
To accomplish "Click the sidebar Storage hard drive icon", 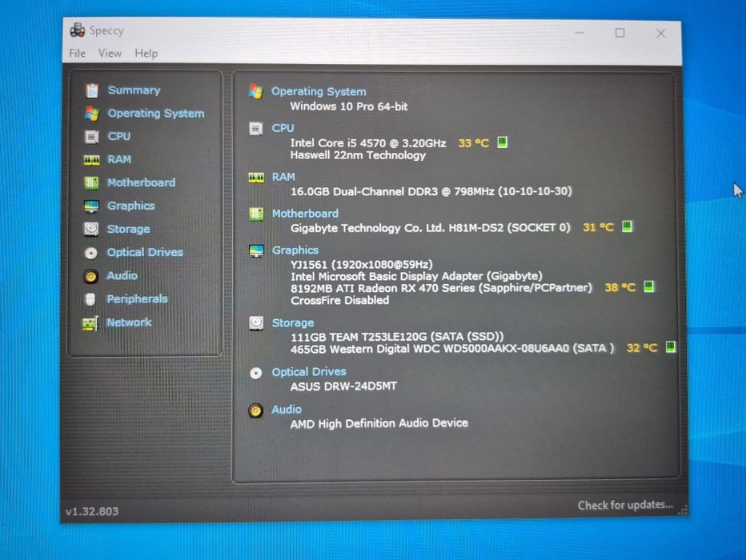I will coord(91,229).
